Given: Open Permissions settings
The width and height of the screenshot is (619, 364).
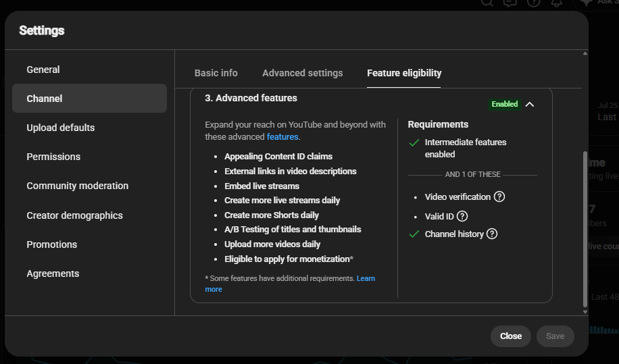Looking at the screenshot, I should point(90,157).
